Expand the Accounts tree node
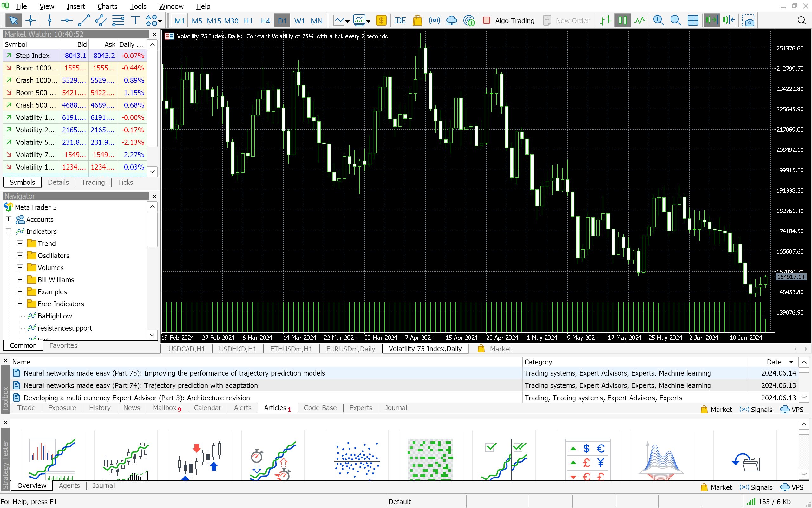Image resolution: width=812 pixels, height=508 pixels. click(9, 219)
